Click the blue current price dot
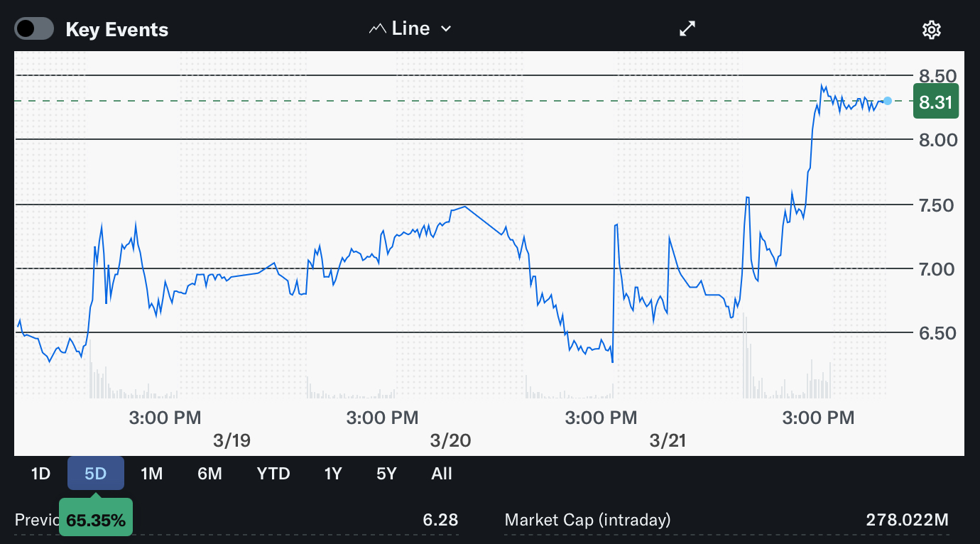This screenshot has height=544, width=980. pyautogui.click(x=888, y=101)
